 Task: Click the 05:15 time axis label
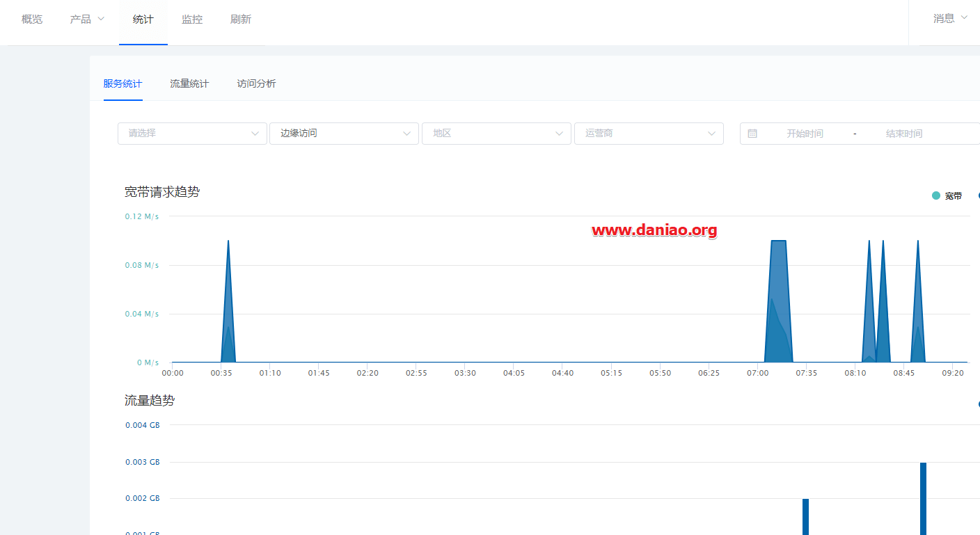611,374
